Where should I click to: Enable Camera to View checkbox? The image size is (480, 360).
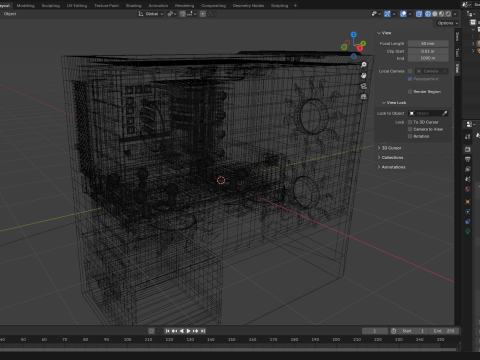pyautogui.click(x=410, y=129)
